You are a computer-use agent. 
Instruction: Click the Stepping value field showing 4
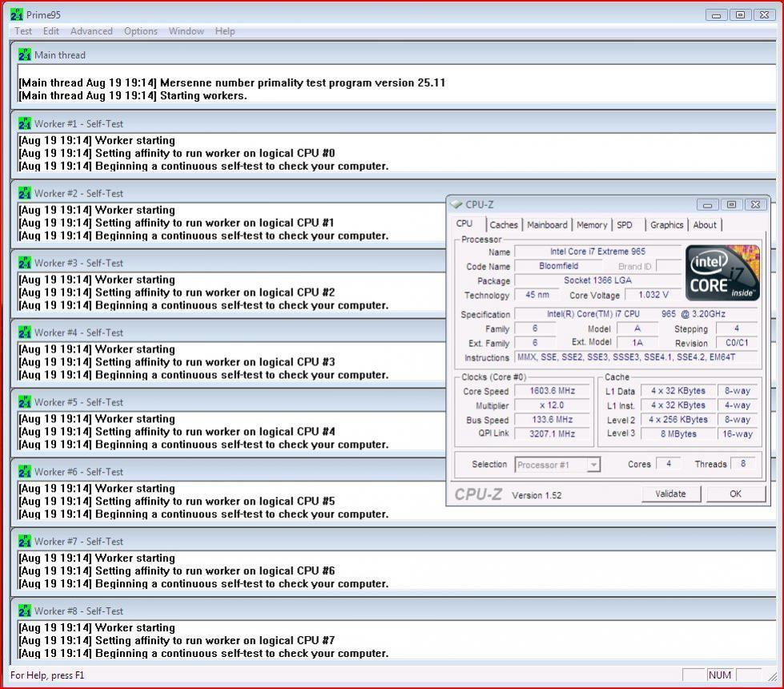[x=737, y=328]
